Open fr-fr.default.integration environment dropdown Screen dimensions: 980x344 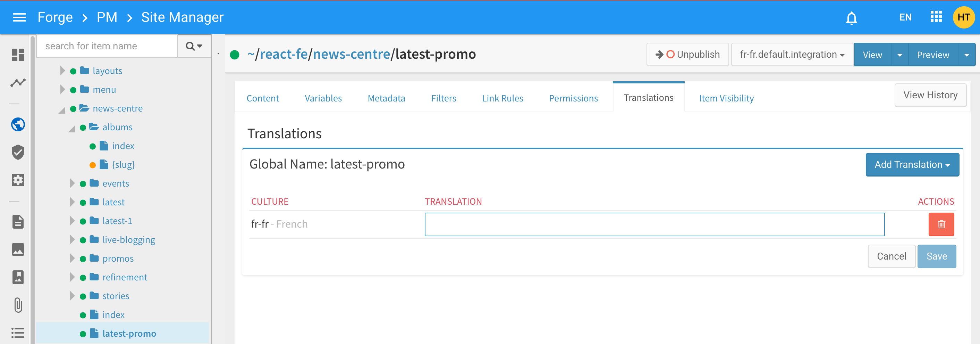click(x=793, y=55)
